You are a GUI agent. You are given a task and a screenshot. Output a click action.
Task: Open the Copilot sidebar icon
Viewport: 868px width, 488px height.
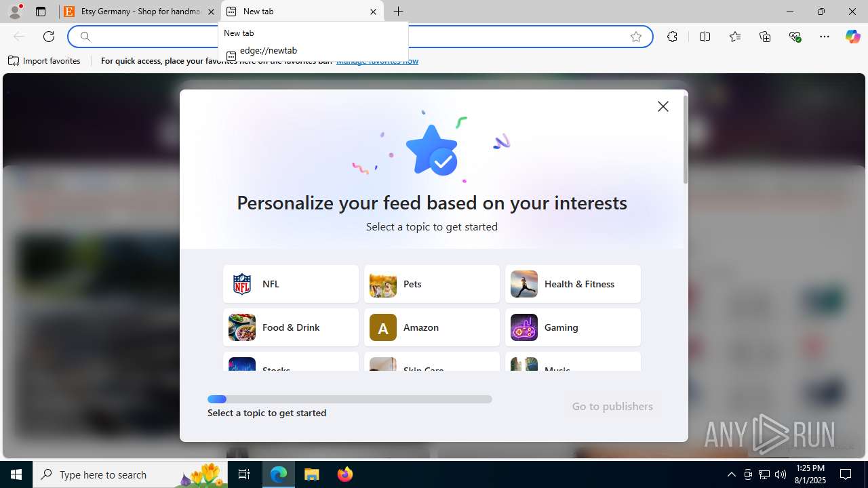[x=852, y=37]
